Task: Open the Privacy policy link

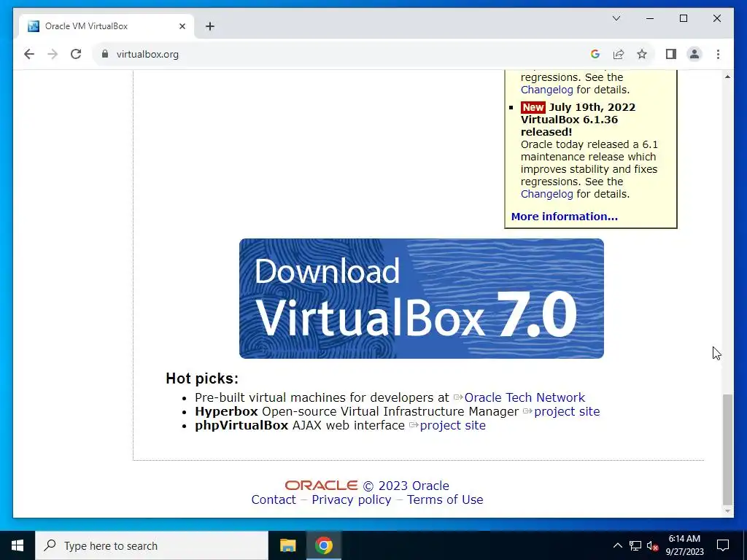Action: coord(352,499)
